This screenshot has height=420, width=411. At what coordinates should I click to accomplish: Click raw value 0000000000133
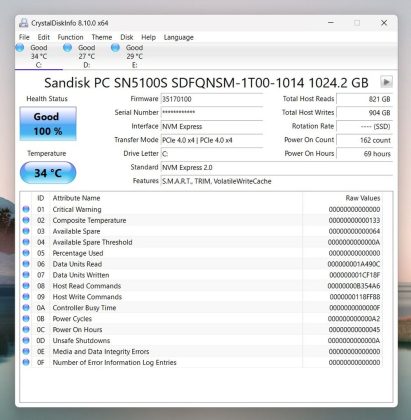pos(354,220)
